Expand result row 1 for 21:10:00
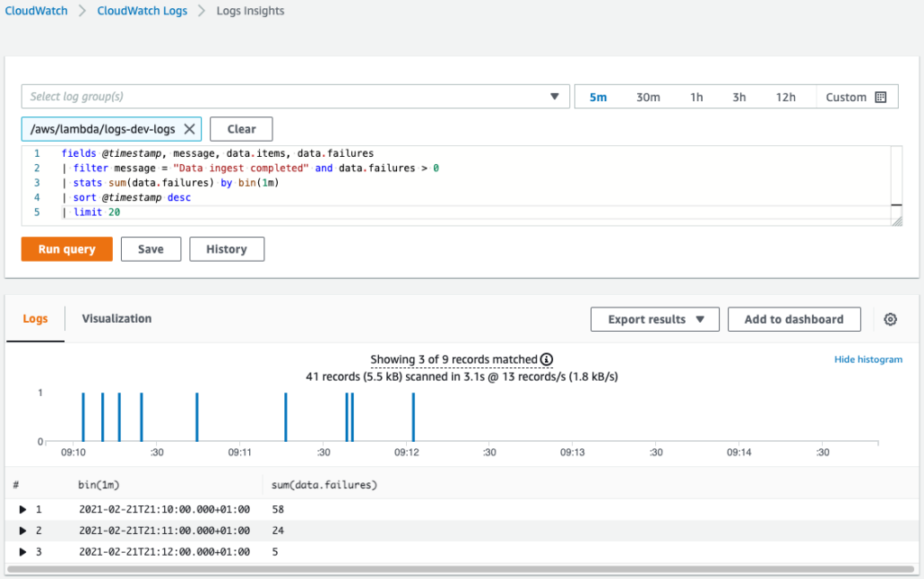Viewport: 924px width, 579px height. coord(23,510)
